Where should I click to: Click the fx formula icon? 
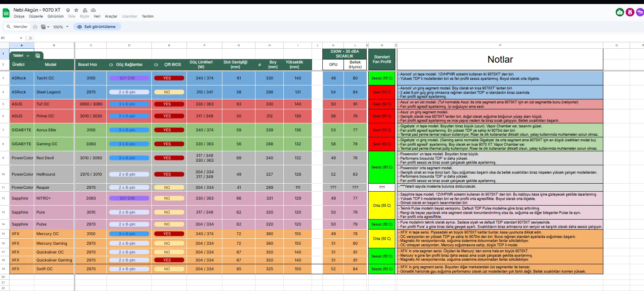pos(30,38)
